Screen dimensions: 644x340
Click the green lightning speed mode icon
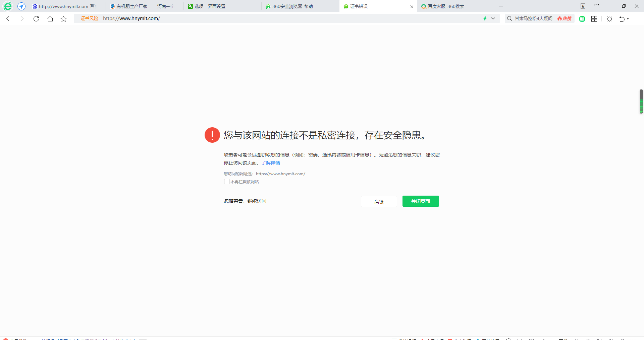485,18
